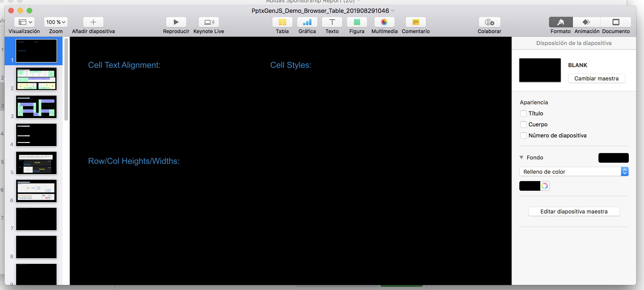Add a chart with Gráfica icon

click(307, 22)
